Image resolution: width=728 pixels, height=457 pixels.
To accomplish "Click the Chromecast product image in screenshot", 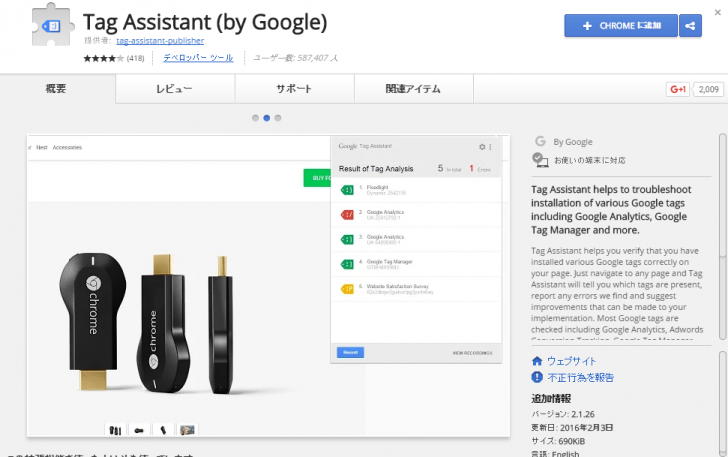I will coord(148,323).
